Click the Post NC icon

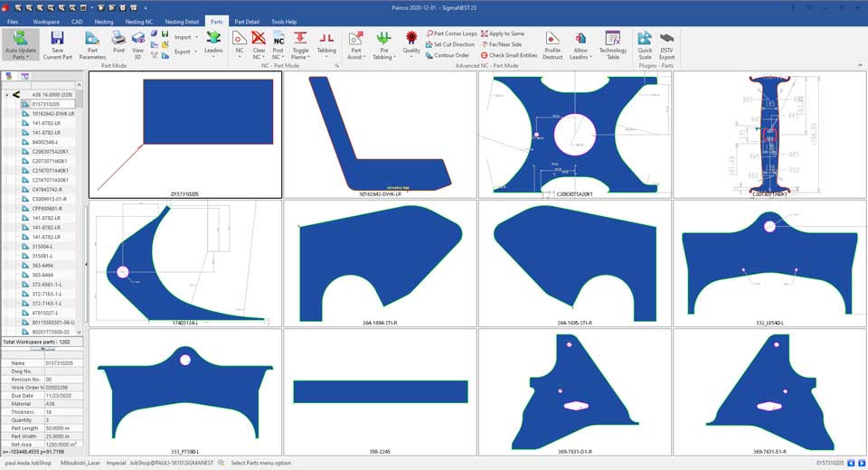pyautogui.click(x=278, y=44)
